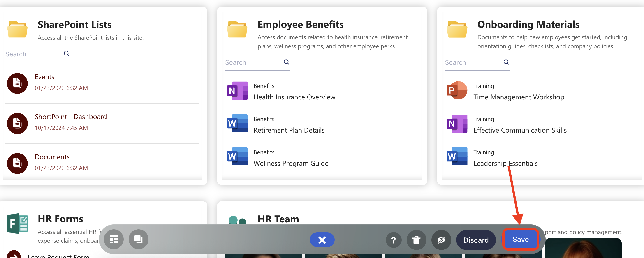
Task: Search in SharePoint Lists field
Action: 32,54
